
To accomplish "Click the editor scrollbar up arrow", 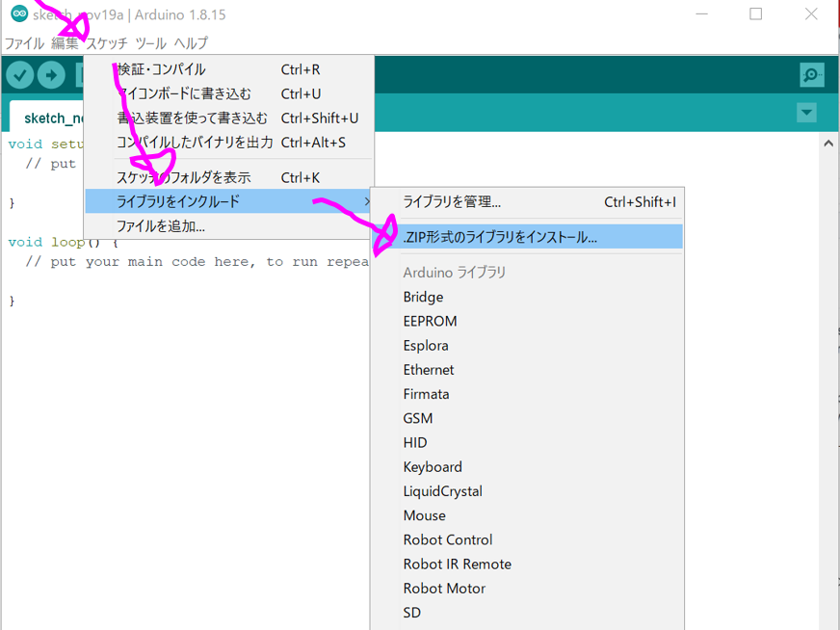I will point(828,144).
